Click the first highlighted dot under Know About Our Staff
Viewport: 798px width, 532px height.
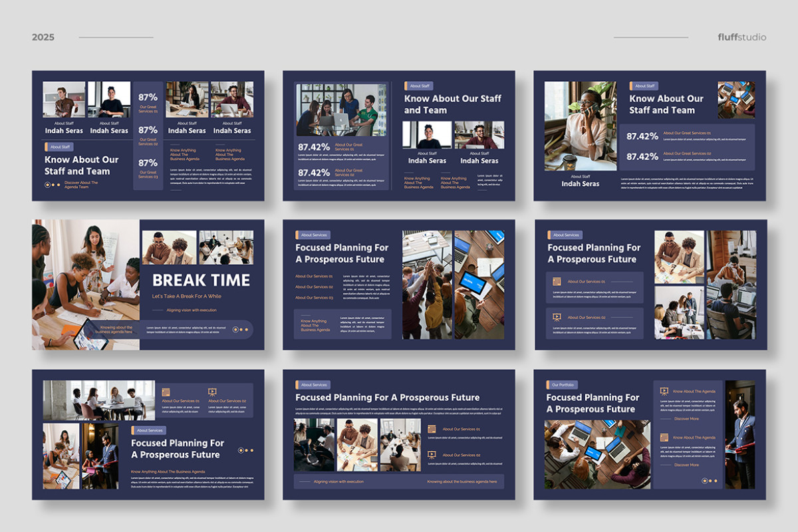pos(47,184)
